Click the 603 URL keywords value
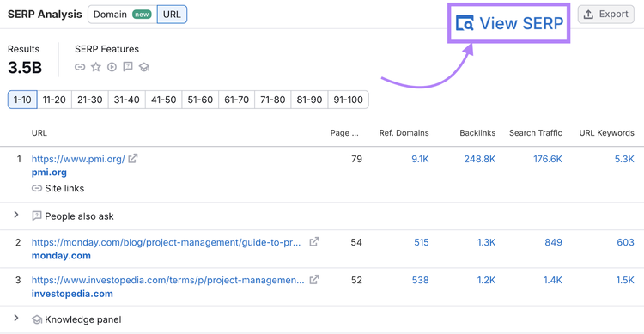 [x=625, y=242]
